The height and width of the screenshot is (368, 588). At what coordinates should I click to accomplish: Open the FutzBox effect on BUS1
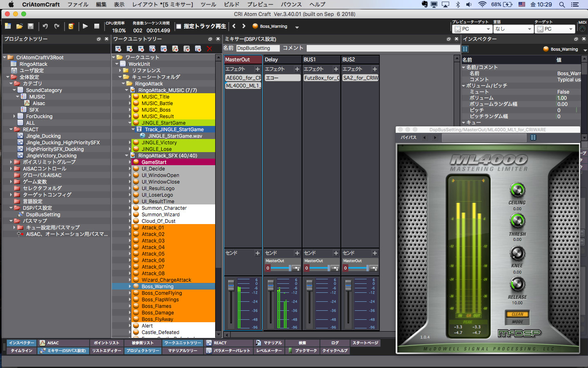coord(322,78)
